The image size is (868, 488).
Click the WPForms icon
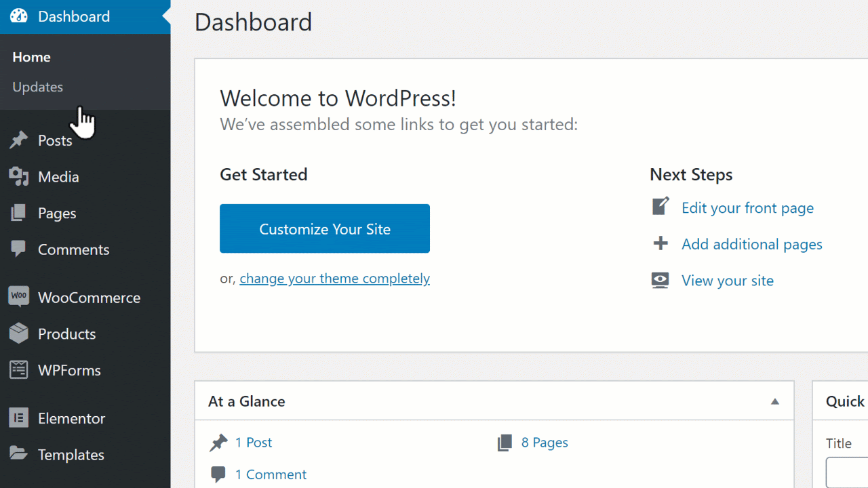[19, 370]
